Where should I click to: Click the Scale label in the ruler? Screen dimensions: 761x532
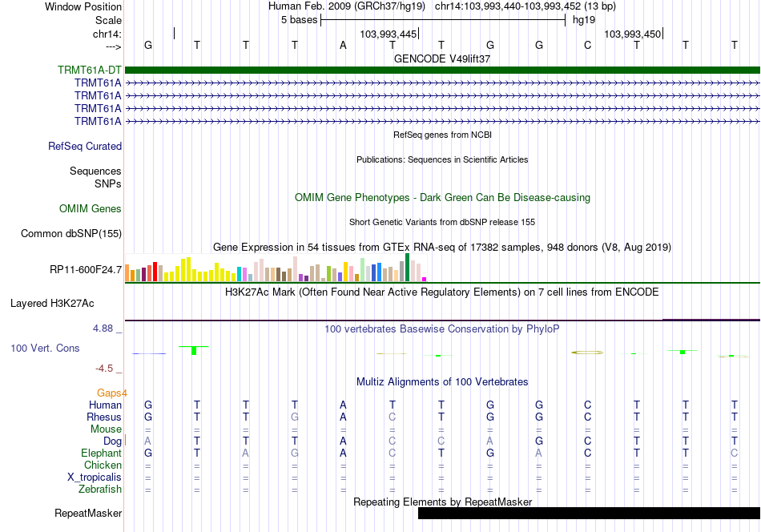108,20
